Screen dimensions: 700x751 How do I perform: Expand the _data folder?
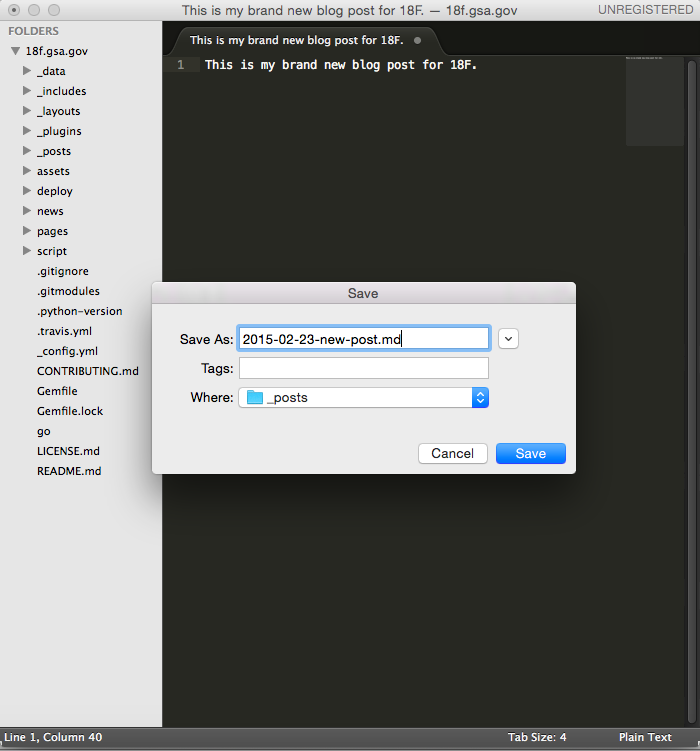[27, 71]
